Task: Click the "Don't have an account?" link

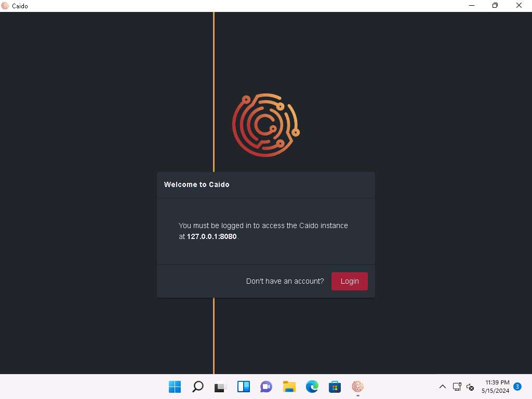Action: 285,281
